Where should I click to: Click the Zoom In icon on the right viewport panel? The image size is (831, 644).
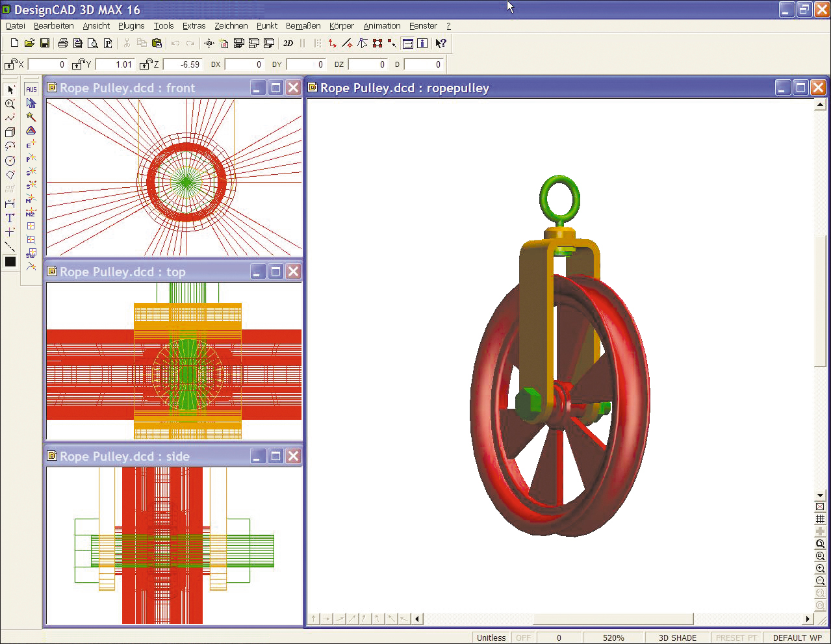(x=820, y=568)
